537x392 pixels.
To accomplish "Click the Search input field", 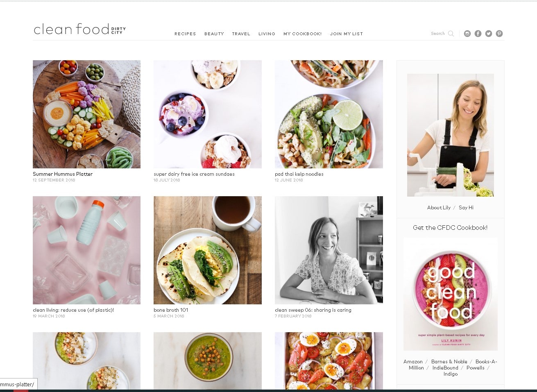I will (438, 34).
